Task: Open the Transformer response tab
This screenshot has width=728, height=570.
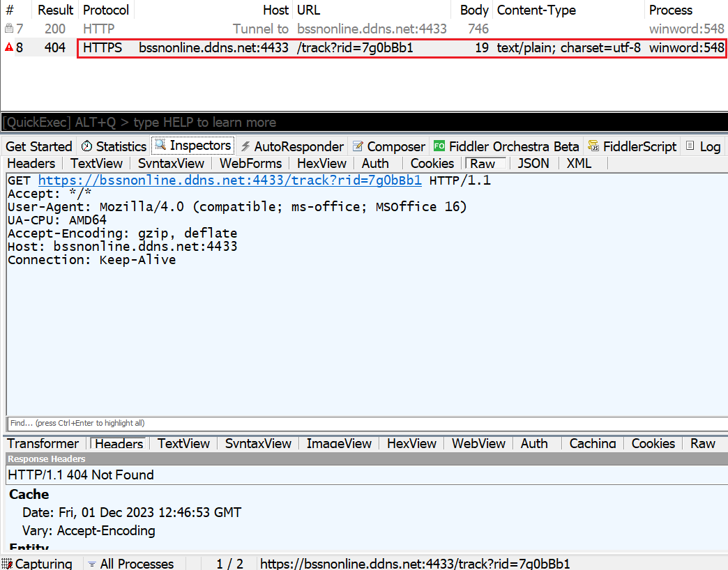Action: pyautogui.click(x=43, y=443)
